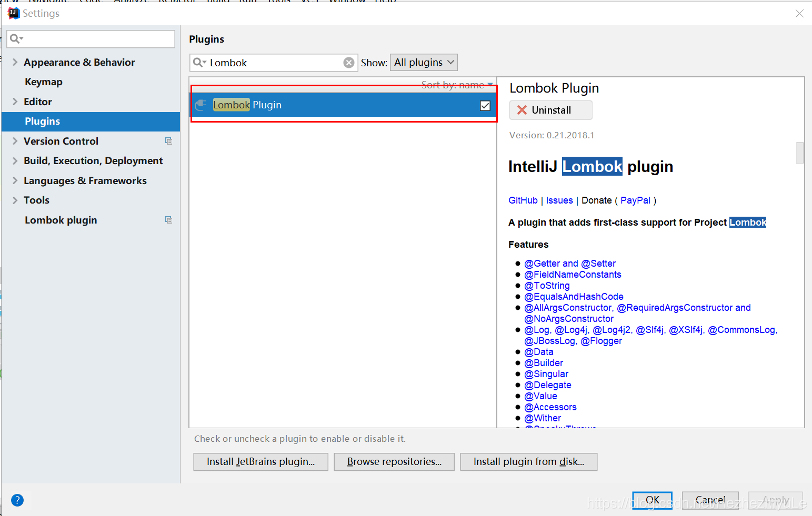This screenshot has height=516, width=812.
Task: Click the Uninstall button
Action: (550, 110)
